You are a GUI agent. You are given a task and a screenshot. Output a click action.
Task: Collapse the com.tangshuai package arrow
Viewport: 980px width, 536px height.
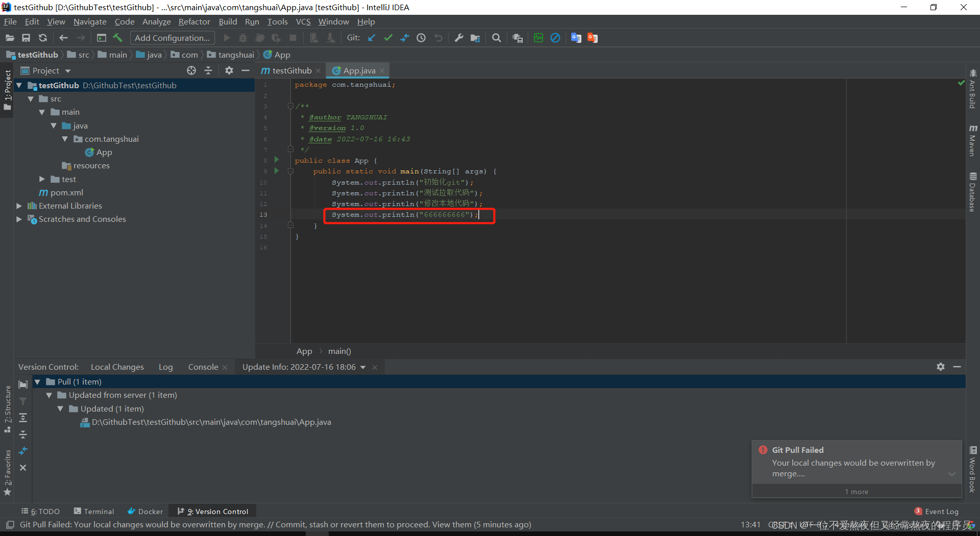pyautogui.click(x=65, y=139)
